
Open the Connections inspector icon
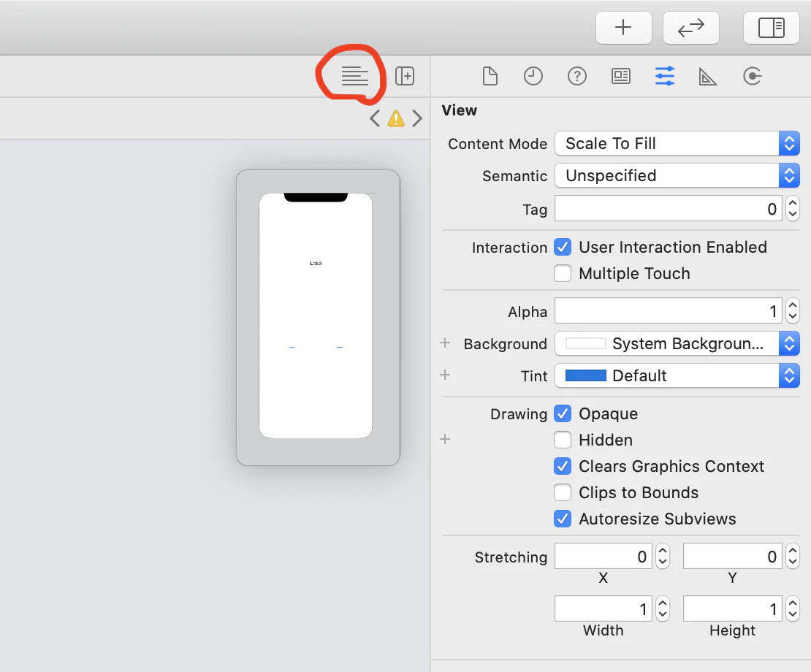pyautogui.click(x=752, y=76)
